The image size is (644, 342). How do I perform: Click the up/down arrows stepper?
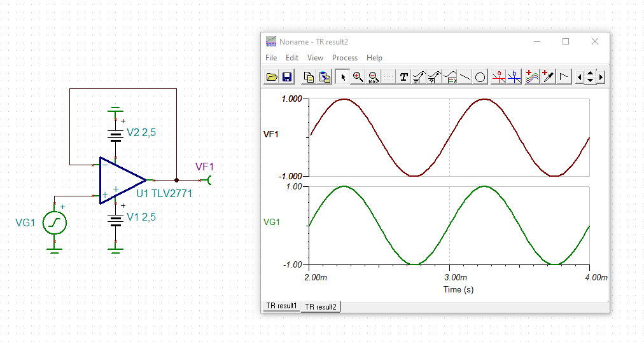(x=590, y=77)
